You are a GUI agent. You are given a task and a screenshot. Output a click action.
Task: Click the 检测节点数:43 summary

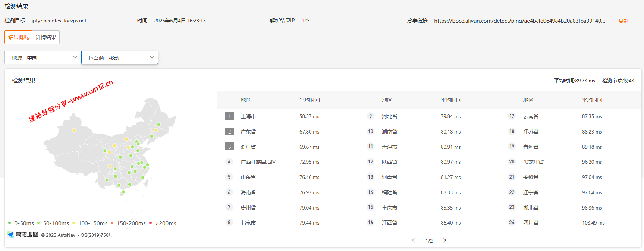(618, 81)
